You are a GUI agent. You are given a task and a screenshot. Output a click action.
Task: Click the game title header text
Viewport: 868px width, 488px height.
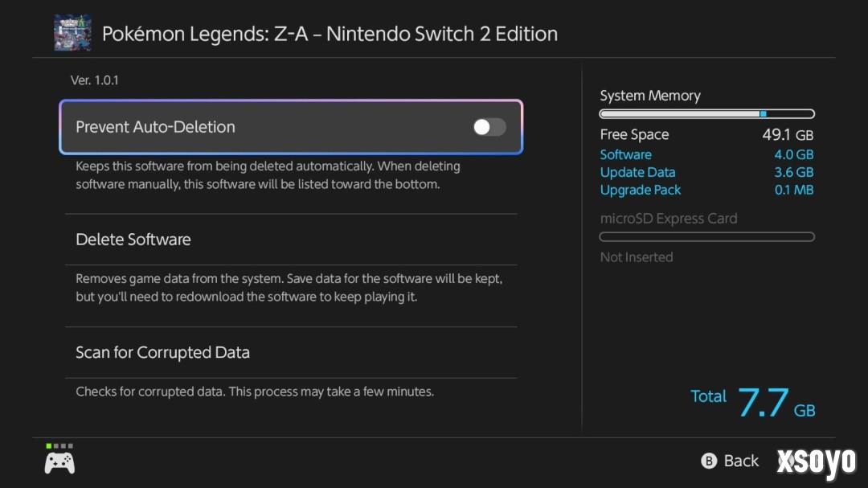click(x=330, y=34)
